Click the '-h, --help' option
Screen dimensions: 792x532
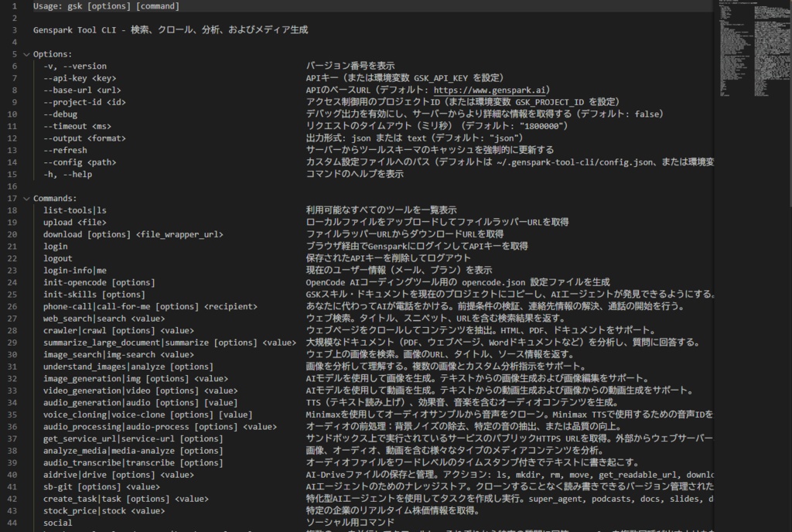[68, 174]
